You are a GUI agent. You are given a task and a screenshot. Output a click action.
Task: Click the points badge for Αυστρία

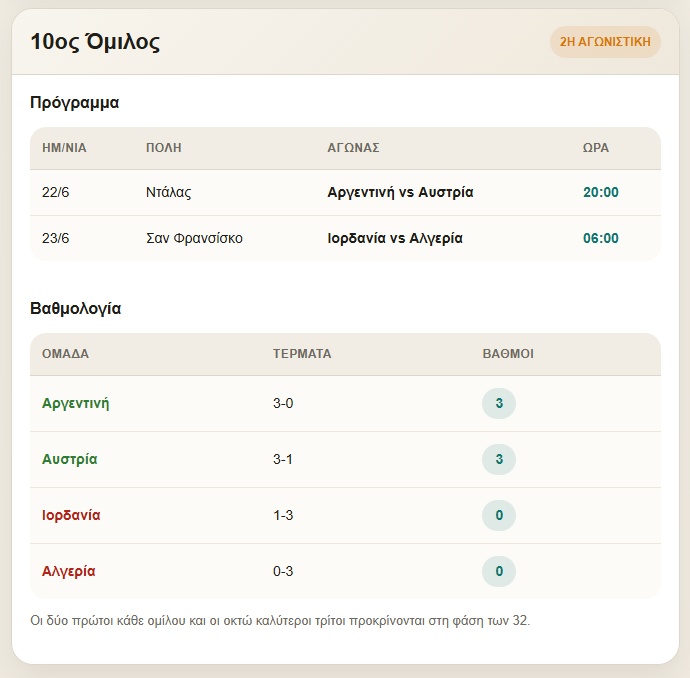coord(499,459)
